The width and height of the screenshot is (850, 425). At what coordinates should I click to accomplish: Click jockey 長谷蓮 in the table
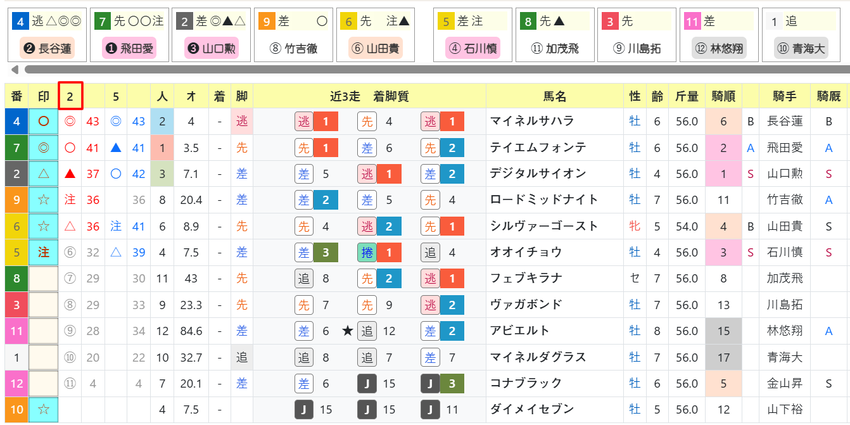click(x=785, y=121)
